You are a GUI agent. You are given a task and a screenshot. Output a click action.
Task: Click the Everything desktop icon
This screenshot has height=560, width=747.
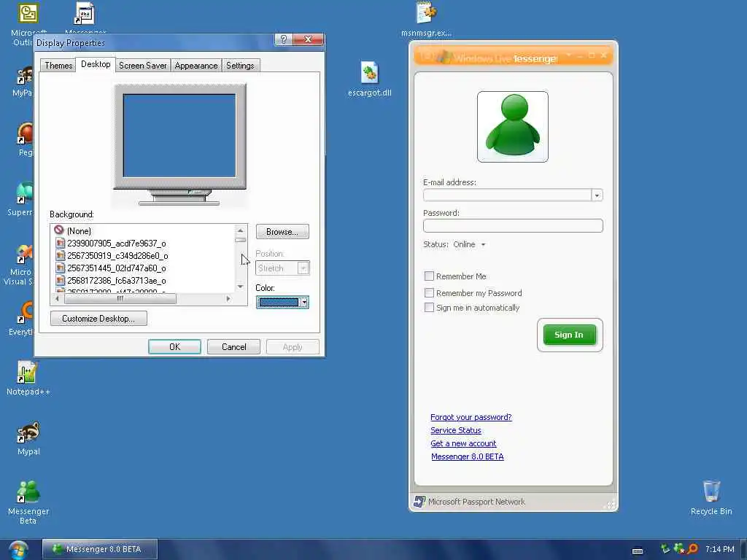click(25, 314)
